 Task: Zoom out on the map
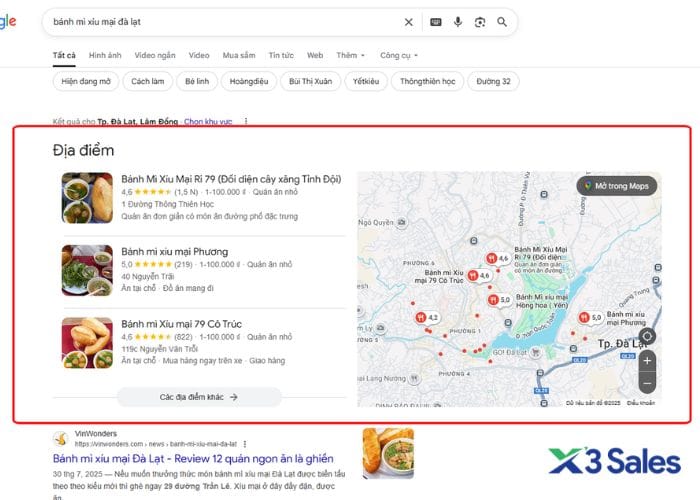[647, 383]
